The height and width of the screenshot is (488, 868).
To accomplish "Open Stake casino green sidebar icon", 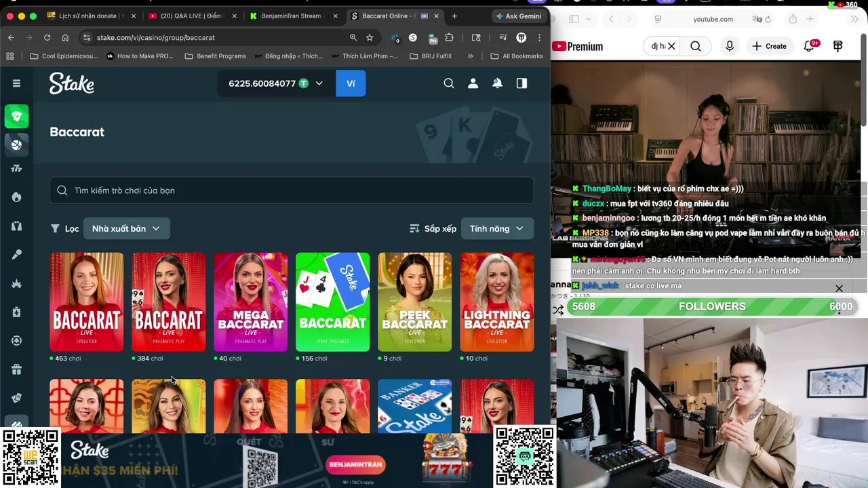I will [16, 117].
